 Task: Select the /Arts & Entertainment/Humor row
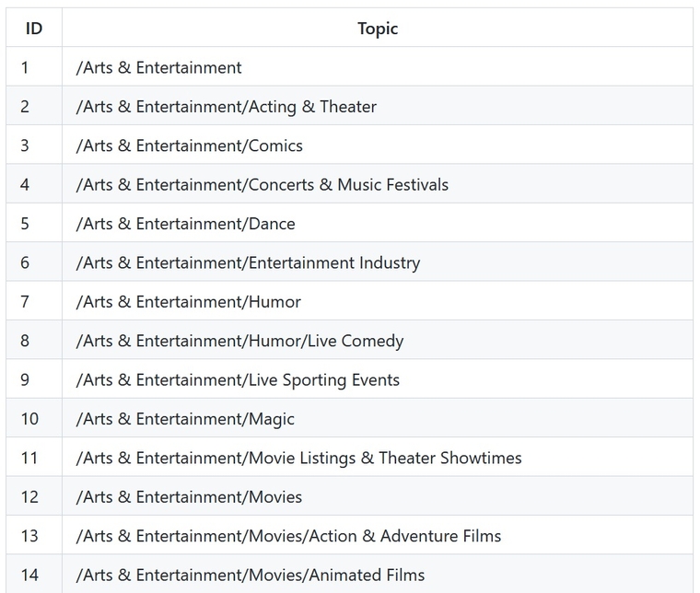point(350,301)
